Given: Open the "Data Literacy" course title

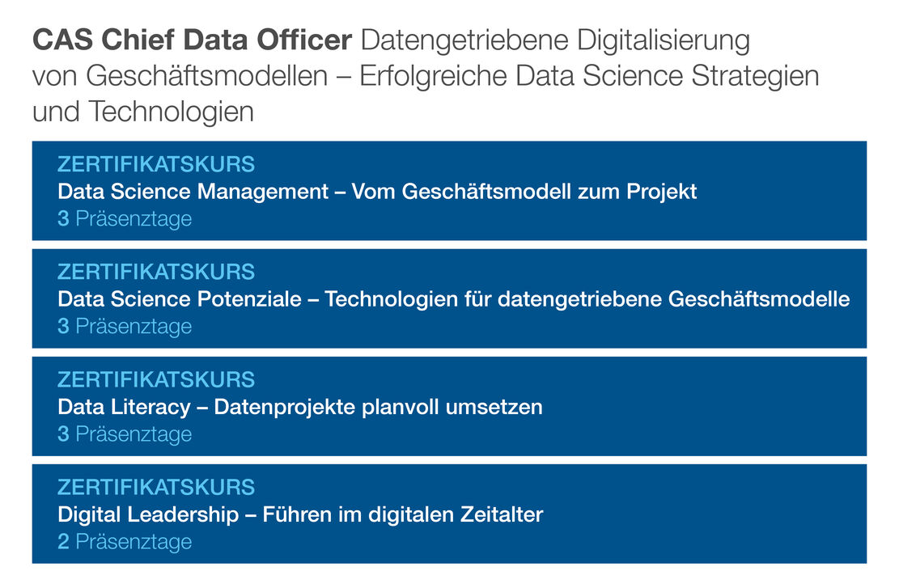Looking at the screenshot, I should [125, 407].
